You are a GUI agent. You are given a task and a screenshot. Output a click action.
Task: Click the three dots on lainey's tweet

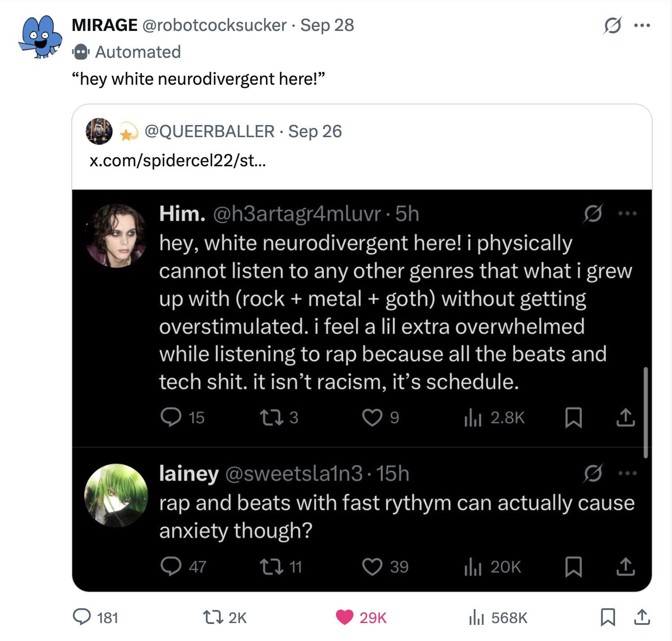pyautogui.click(x=627, y=473)
